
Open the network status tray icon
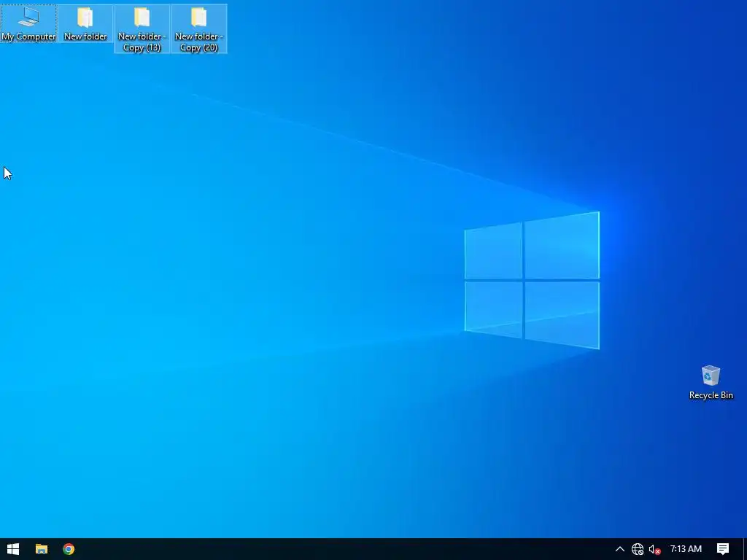pyautogui.click(x=638, y=549)
